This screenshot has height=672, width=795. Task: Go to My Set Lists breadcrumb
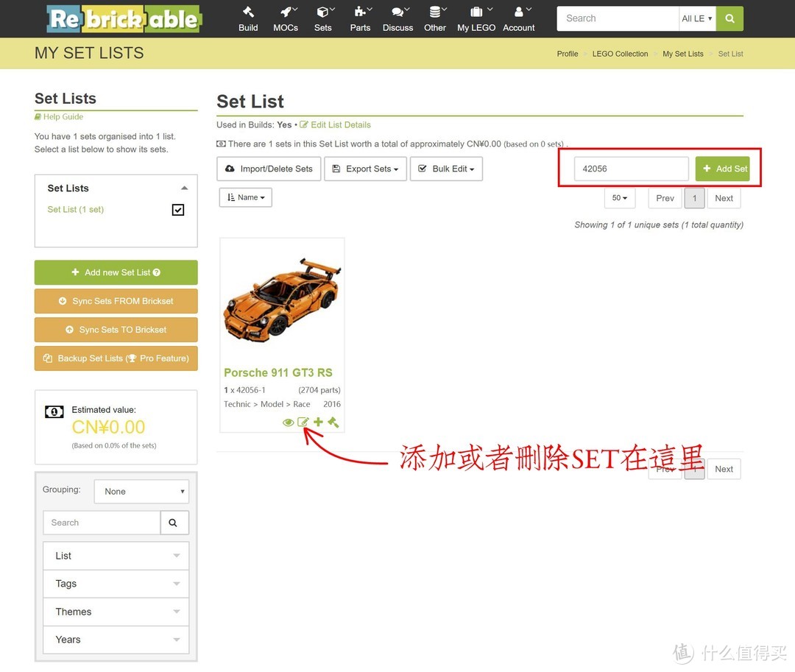point(683,54)
